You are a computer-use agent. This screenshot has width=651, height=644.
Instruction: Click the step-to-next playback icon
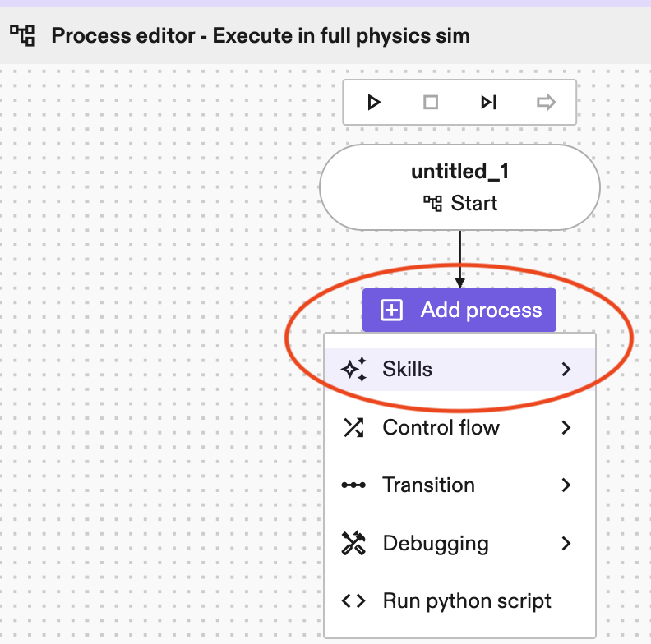click(489, 103)
